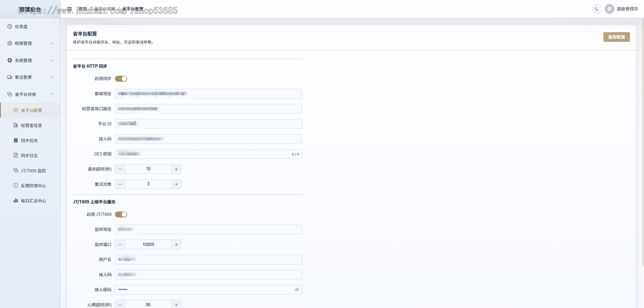The image size is (644, 308).
Task: Toggle the 启用同步 switch
Action: pyautogui.click(x=121, y=79)
